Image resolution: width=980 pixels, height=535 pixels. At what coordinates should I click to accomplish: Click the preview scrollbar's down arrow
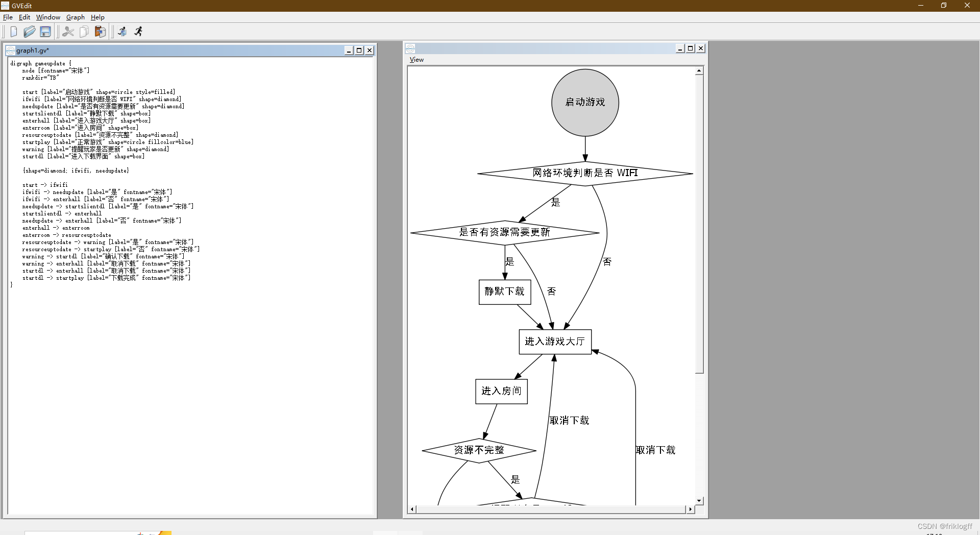699,501
